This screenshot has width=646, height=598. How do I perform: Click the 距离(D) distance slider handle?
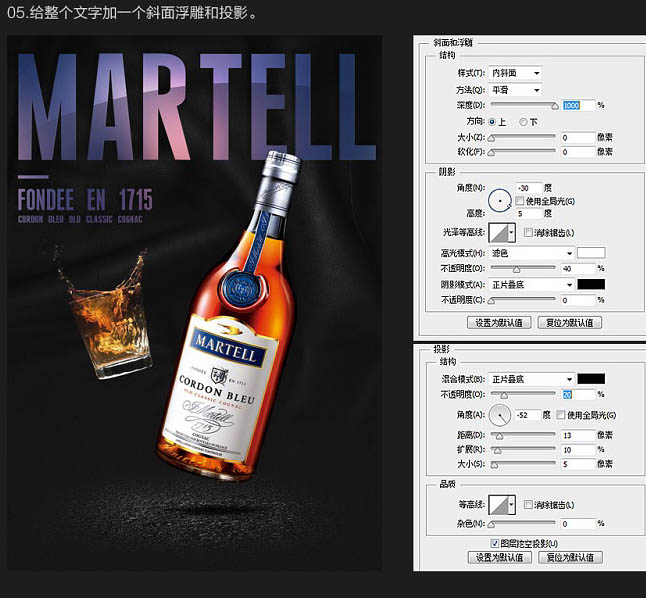tap(499, 436)
